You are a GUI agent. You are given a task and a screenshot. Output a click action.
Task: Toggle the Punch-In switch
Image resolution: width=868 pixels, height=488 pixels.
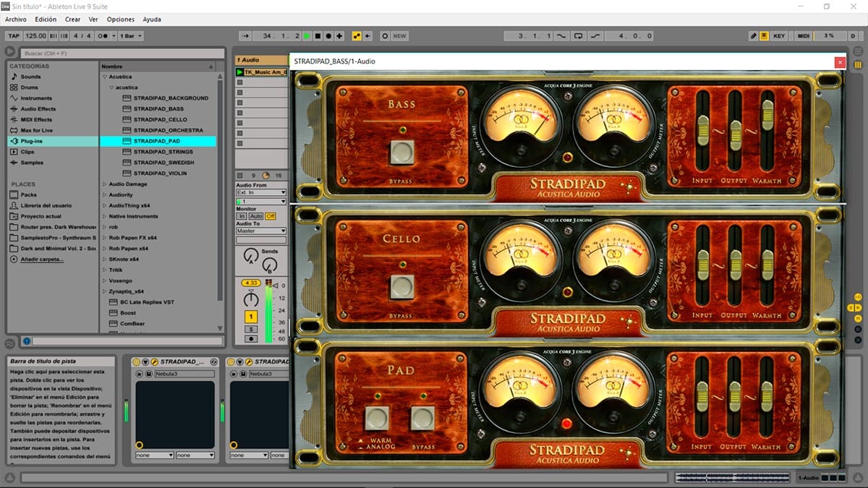click(x=561, y=35)
